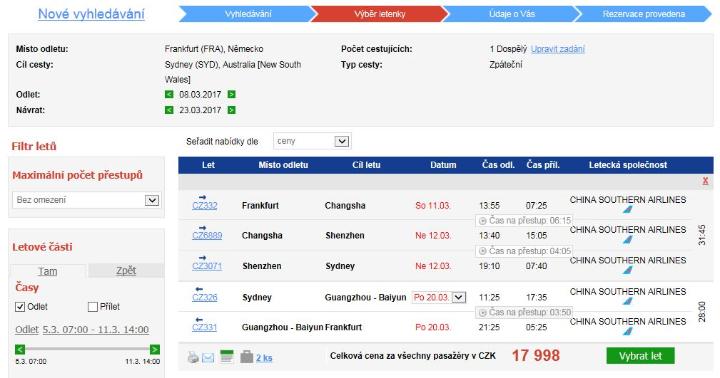Click transfer time icon showing 06:15

(483, 221)
